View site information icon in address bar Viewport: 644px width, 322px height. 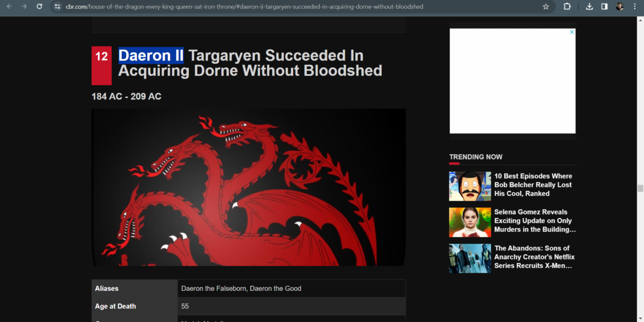click(58, 7)
